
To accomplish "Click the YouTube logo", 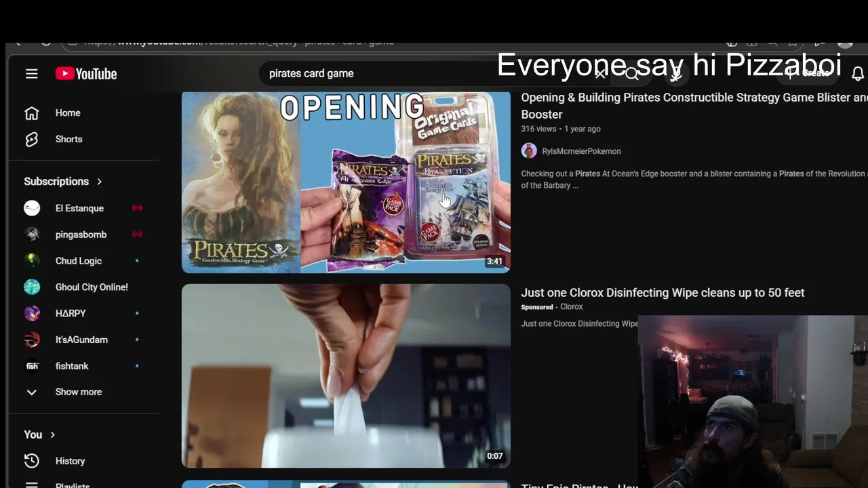I will tap(86, 74).
